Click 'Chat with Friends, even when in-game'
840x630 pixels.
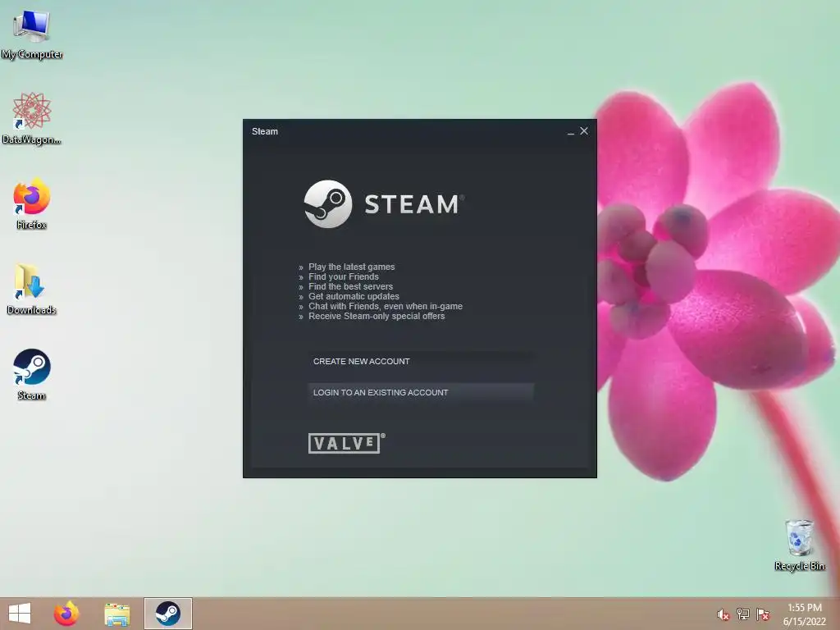pyautogui.click(x=386, y=307)
